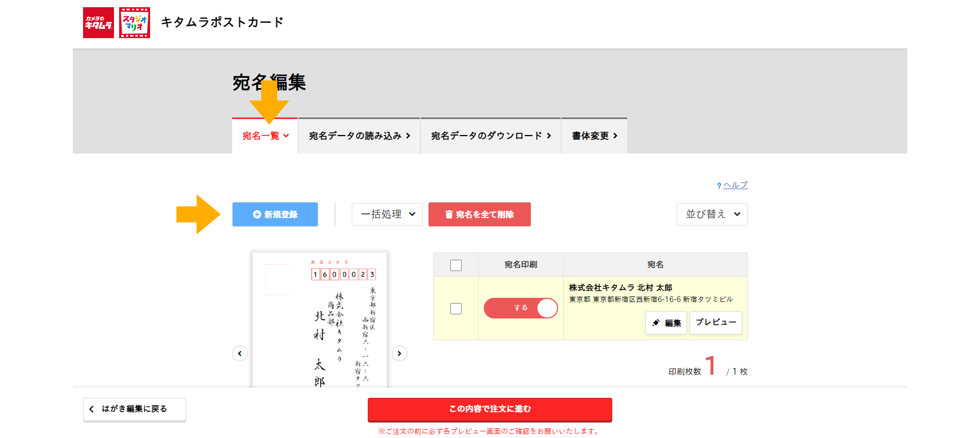Click the キタムラポストカード site title
980x438 pixels.
(x=222, y=22)
